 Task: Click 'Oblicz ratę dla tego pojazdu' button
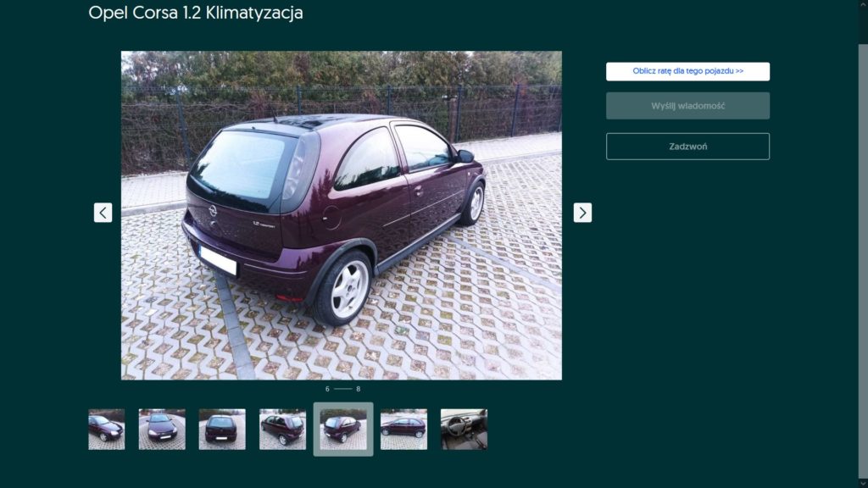(687, 71)
